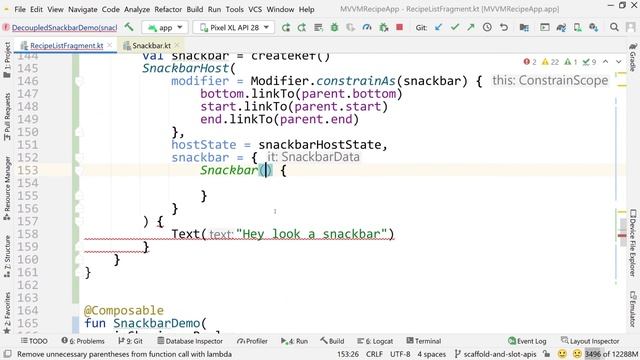Open Project Structure icon in toolbar
This screenshot has height=360, width=640.
[524, 27]
